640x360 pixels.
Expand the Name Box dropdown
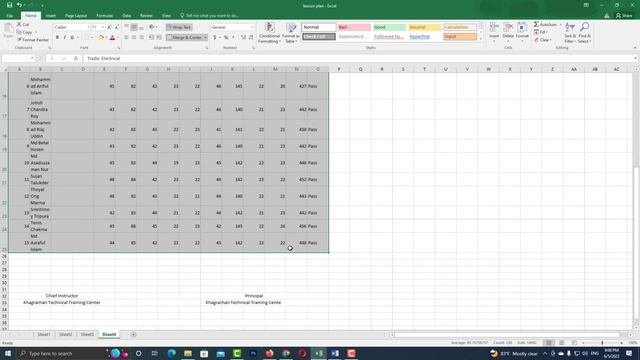pyautogui.click(x=32, y=58)
